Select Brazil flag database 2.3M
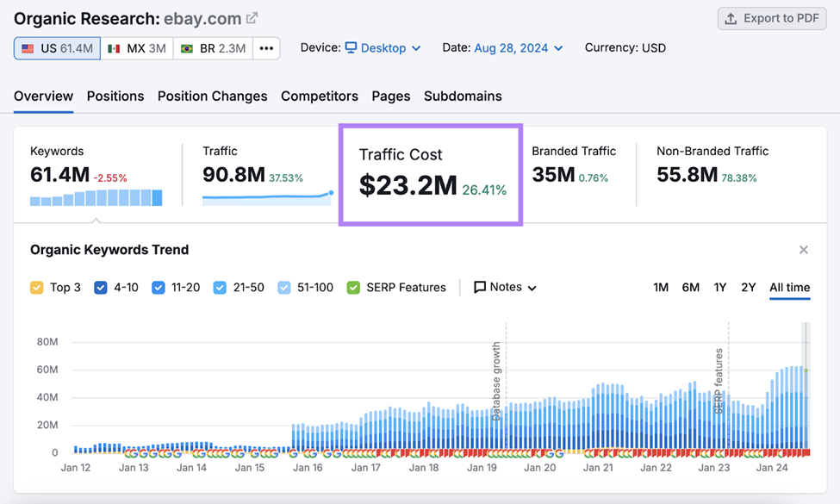The image size is (840, 504). (213, 48)
